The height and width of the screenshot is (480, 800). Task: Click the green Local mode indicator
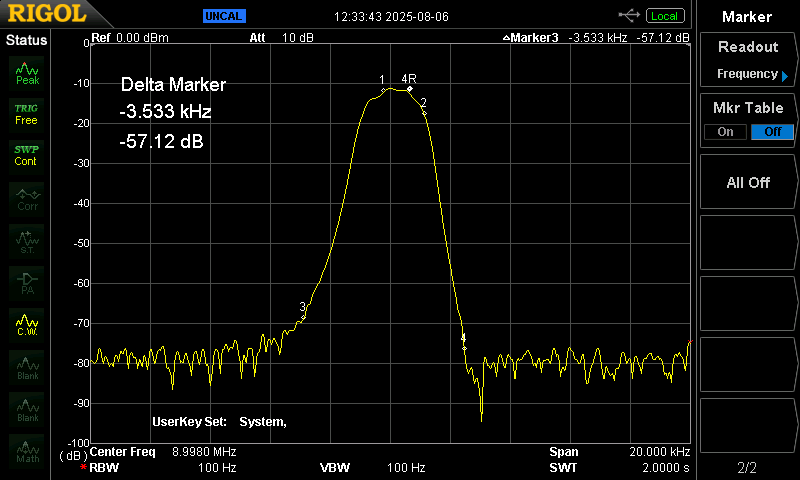664,16
